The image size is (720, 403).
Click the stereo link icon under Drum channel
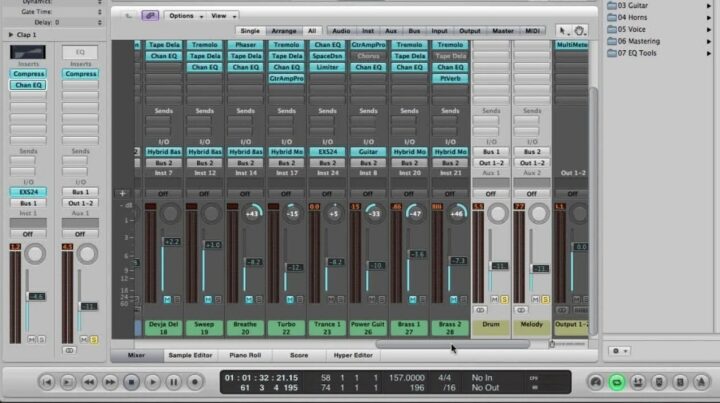click(x=481, y=311)
